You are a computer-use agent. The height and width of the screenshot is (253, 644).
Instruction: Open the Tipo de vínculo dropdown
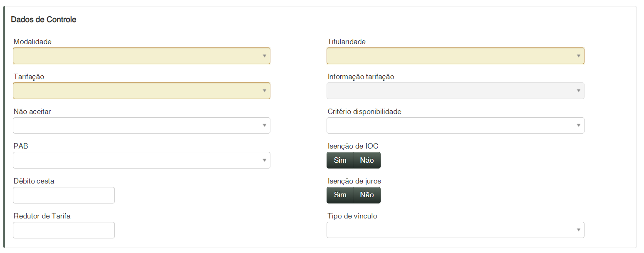click(455, 230)
